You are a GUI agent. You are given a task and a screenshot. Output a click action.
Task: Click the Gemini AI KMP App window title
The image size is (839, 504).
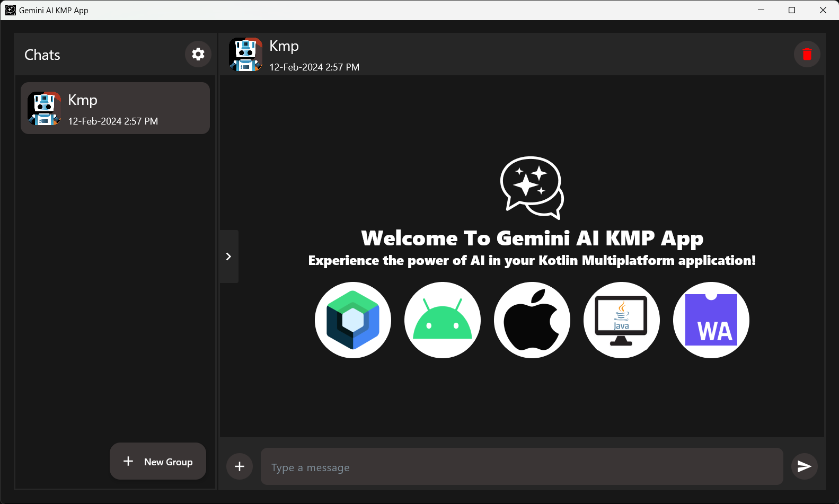tap(54, 10)
